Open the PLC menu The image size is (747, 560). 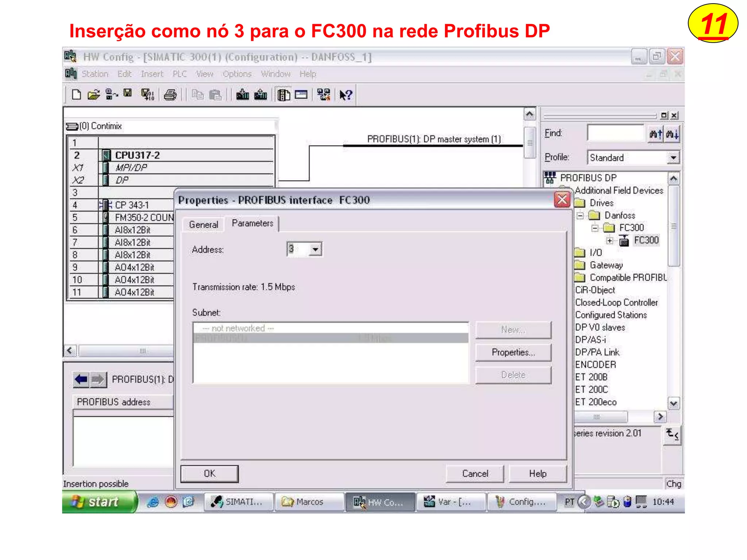[179, 74]
